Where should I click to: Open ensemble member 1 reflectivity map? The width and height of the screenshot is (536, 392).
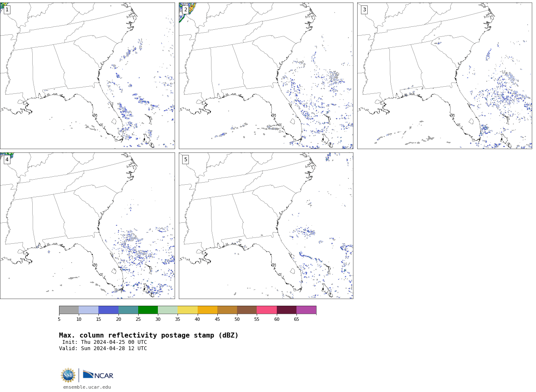(x=87, y=75)
